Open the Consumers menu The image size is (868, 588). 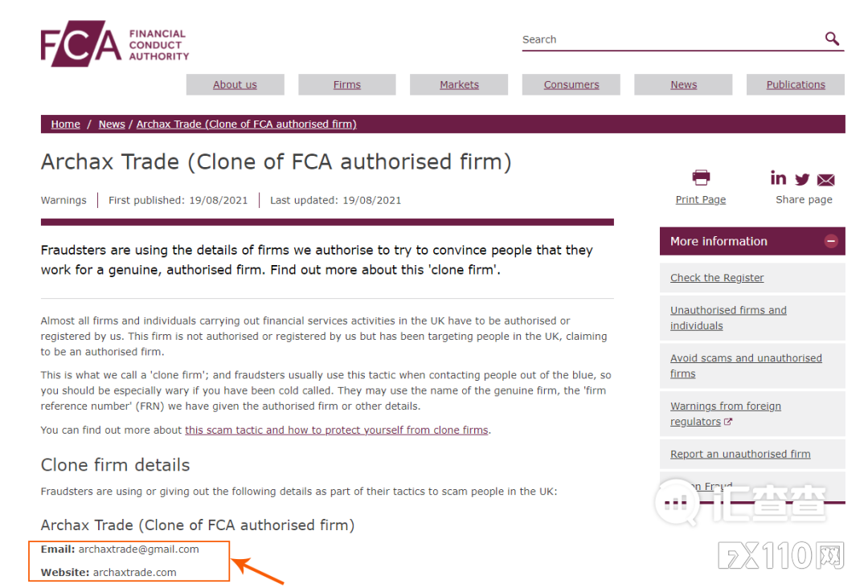(571, 84)
